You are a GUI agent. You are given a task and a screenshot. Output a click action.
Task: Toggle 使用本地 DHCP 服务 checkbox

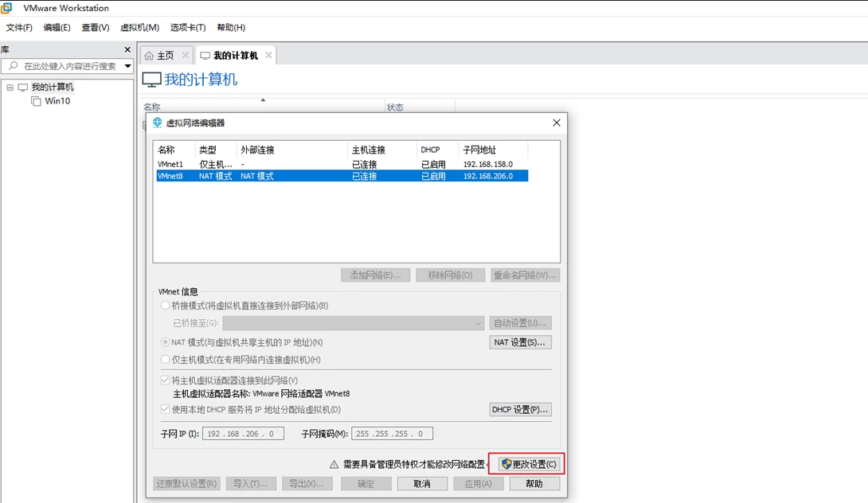(165, 409)
